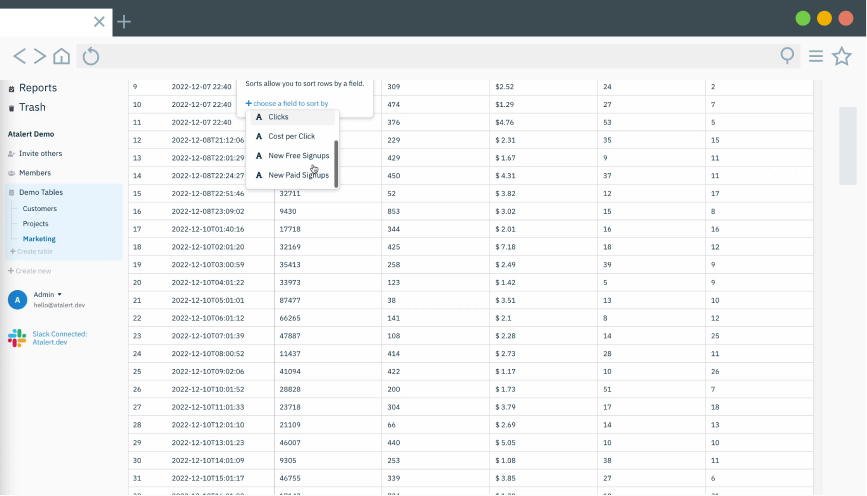Select the Marketing table
This screenshot has width=867, height=496.
(x=39, y=239)
